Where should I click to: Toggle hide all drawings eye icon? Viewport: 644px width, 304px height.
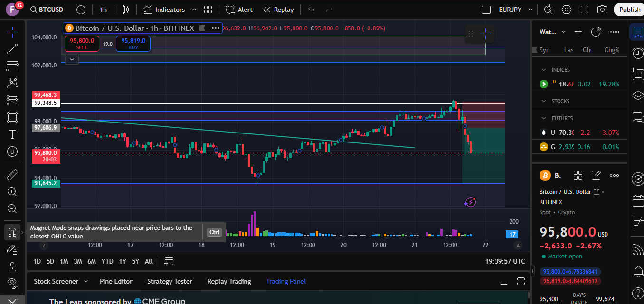[x=12, y=283]
